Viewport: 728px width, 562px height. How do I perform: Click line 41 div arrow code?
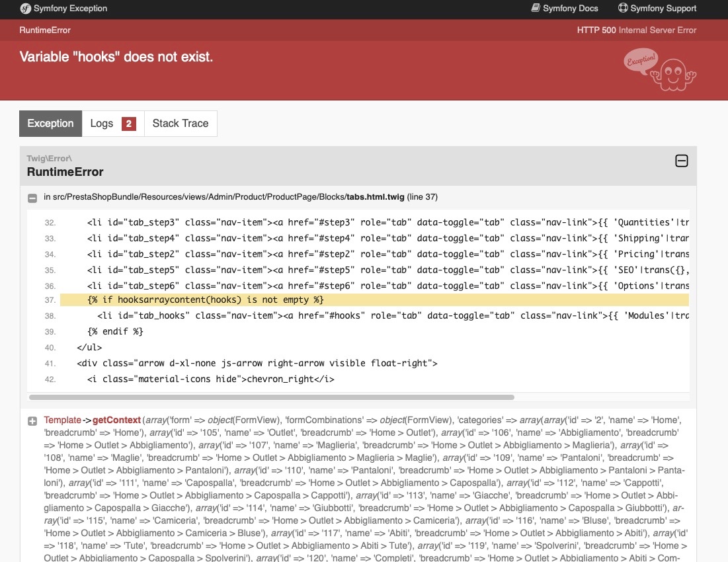[257, 364]
